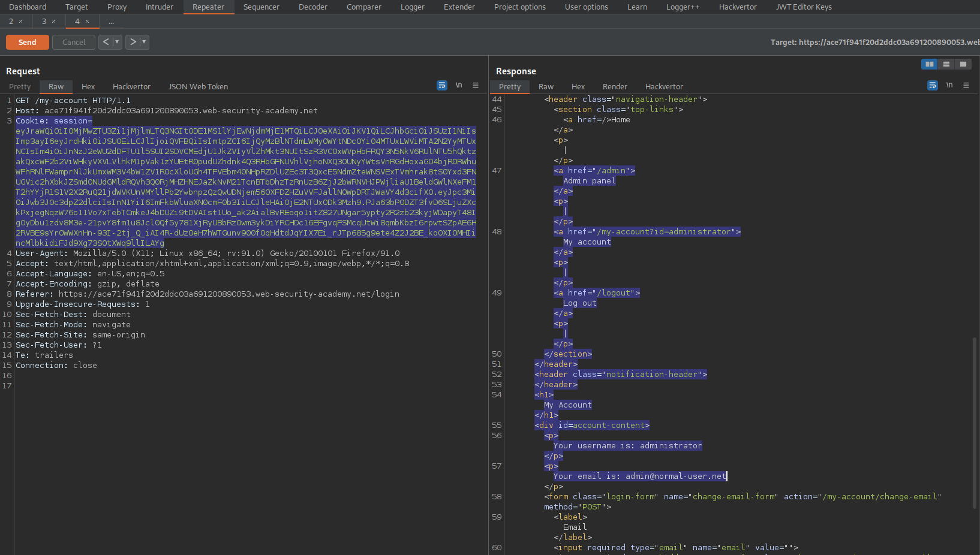Screen dimensions: 980x555
Task: Open Request panel options menu
Action: click(x=476, y=86)
